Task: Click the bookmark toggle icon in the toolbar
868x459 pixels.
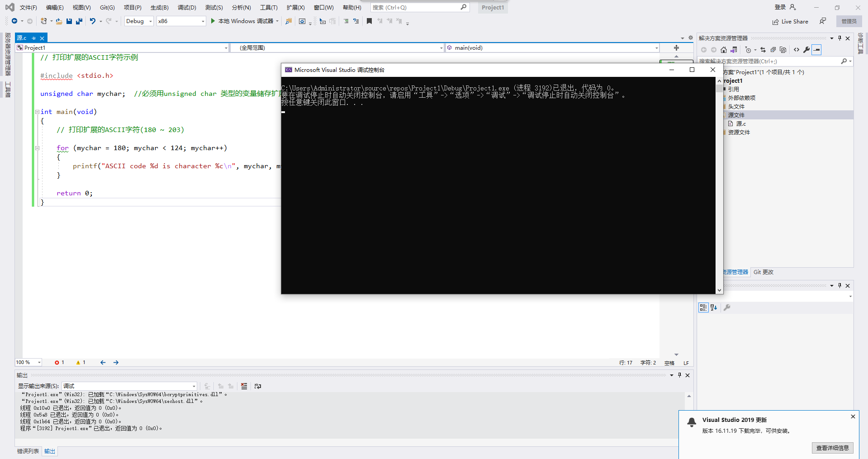Action: 369,21
